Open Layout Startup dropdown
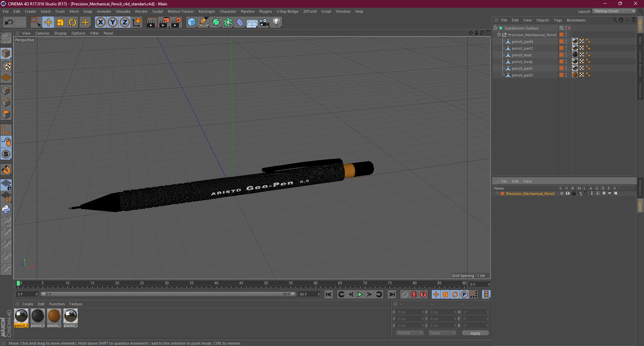Screen dimensions: 644x346 pos(614,11)
